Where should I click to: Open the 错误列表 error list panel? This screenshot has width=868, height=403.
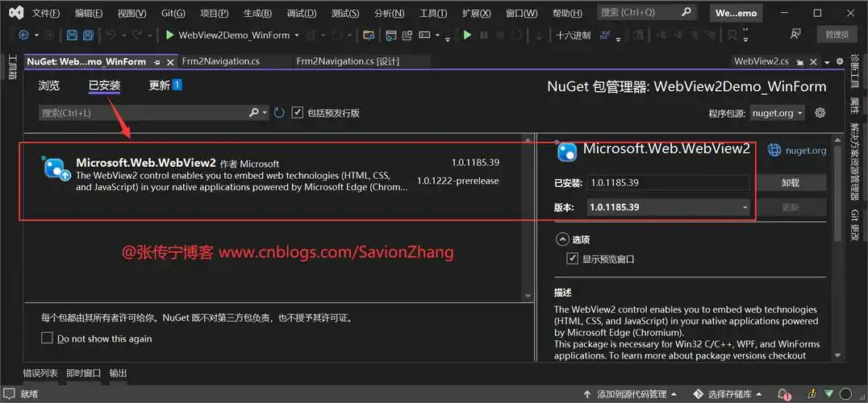point(40,373)
